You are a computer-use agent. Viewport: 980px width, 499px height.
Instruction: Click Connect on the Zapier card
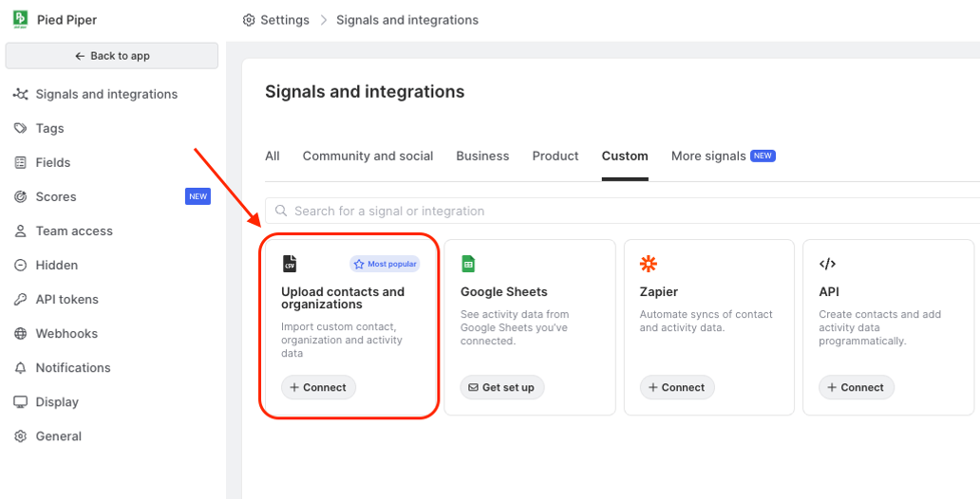[677, 387]
